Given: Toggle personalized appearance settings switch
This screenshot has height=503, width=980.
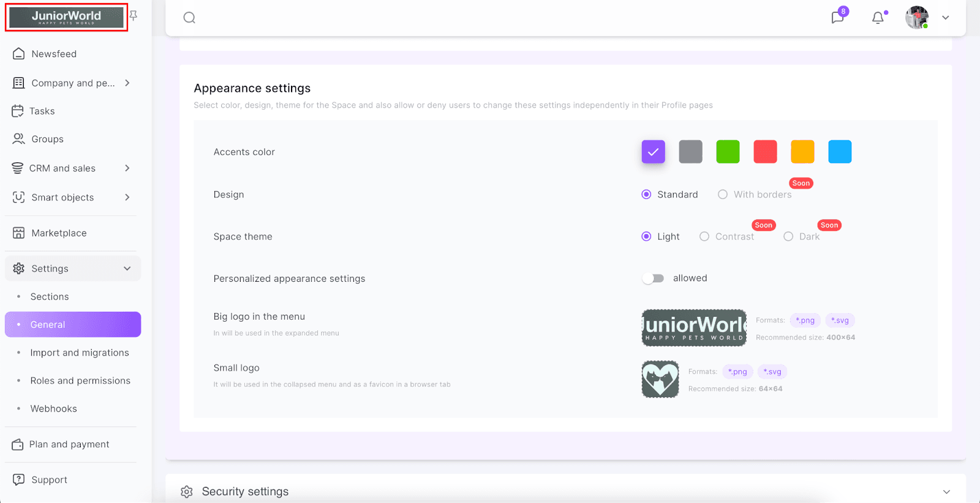Looking at the screenshot, I should point(653,278).
